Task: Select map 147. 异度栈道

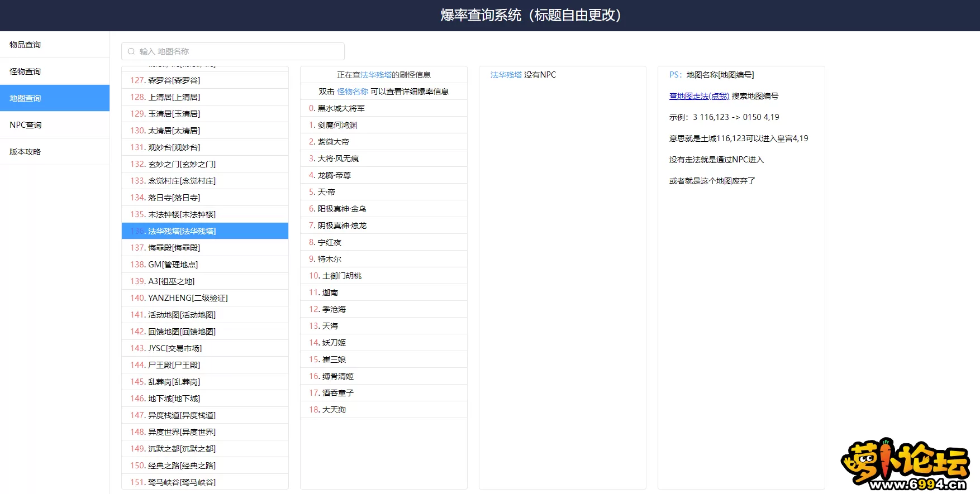Action: tap(205, 415)
